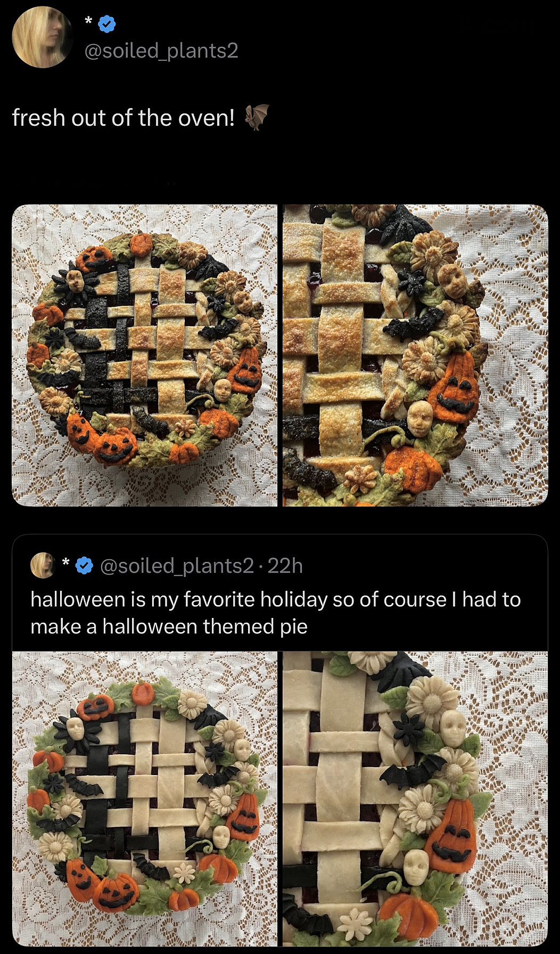Open the tweet author's profile avatar
This screenshot has height=954, width=560.
coord(43,37)
